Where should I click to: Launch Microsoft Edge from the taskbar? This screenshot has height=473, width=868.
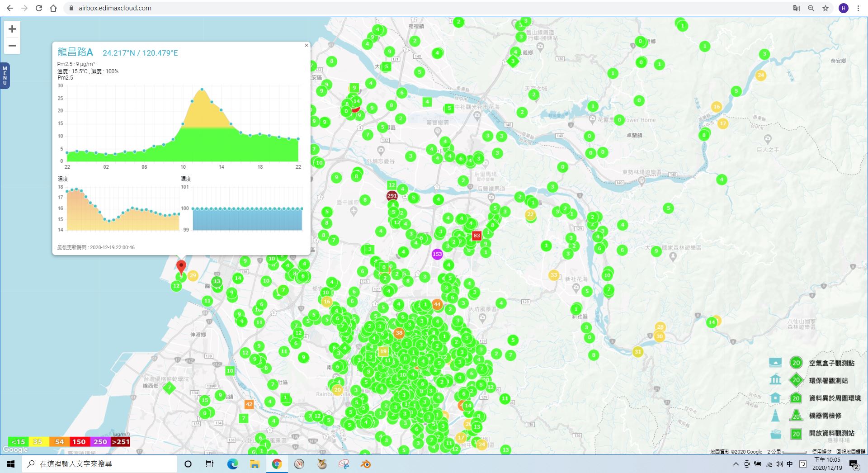coord(232,464)
